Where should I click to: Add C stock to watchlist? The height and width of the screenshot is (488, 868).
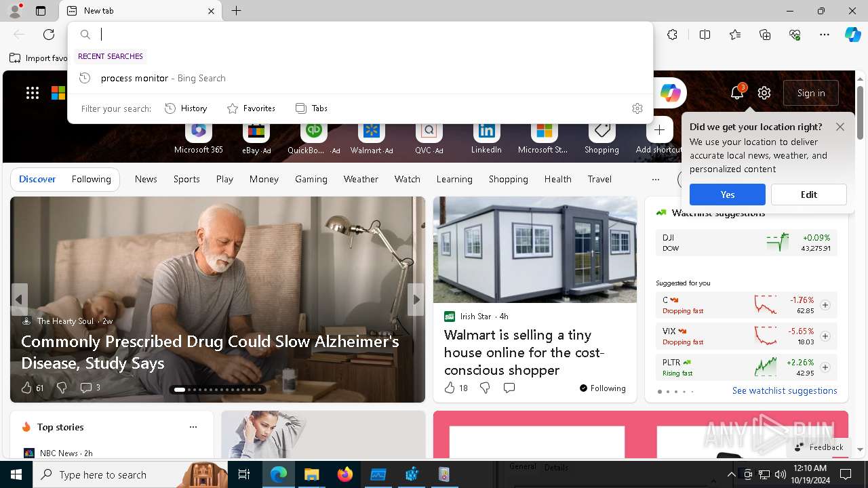(825, 305)
